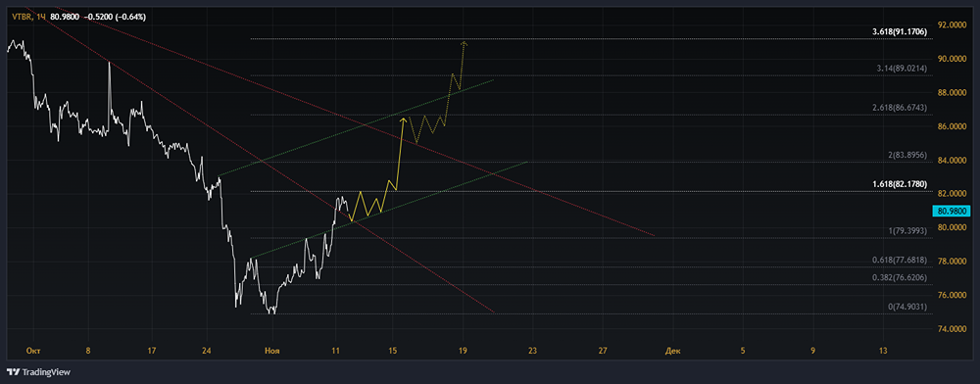Viewport: 980px width, 384px height.
Task: Click the 17 date on time axis
Action: (152, 351)
